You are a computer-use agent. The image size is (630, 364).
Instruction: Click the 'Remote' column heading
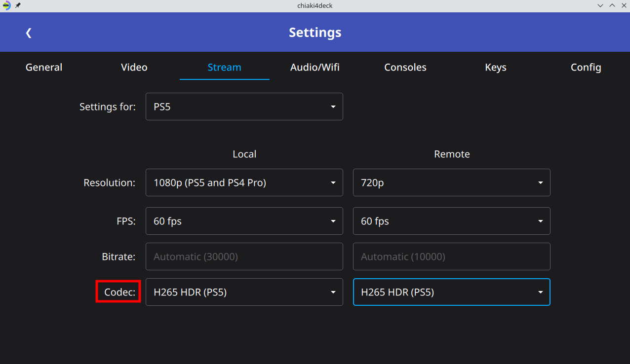(x=452, y=154)
